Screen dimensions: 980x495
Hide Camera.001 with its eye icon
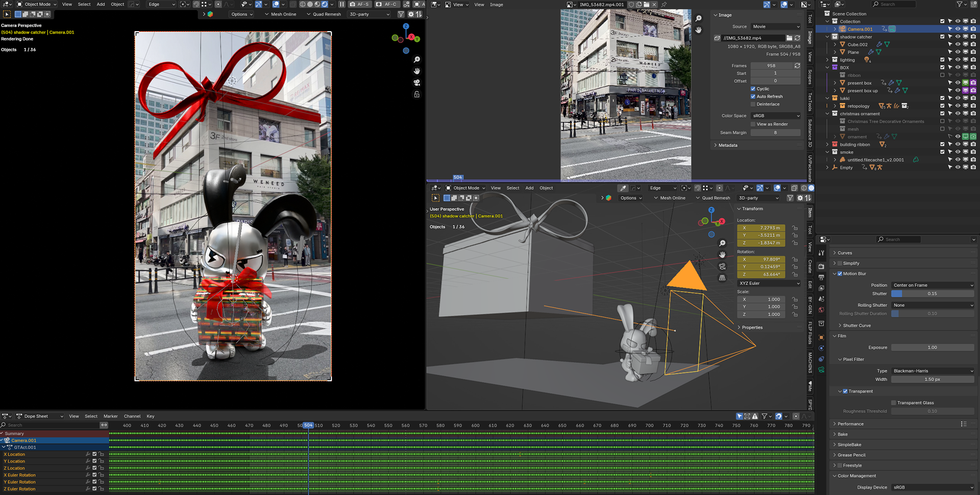(x=958, y=29)
